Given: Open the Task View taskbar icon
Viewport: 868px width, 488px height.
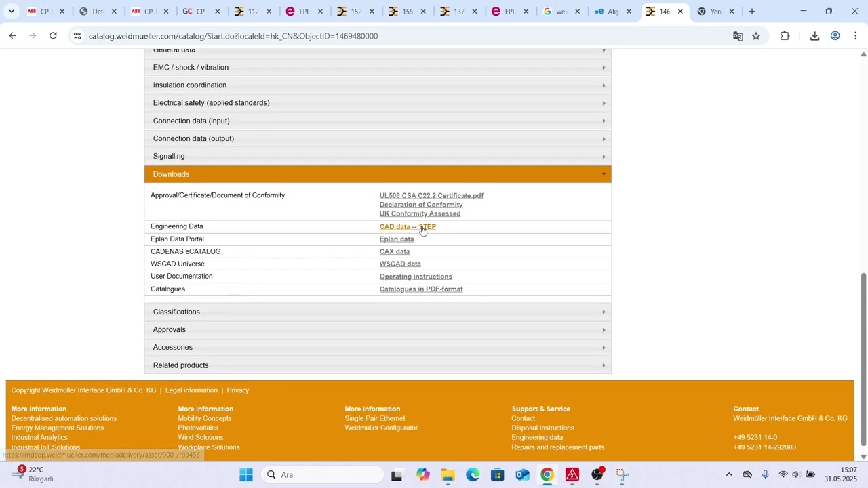Looking at the screenshot, I should [397, 475].
